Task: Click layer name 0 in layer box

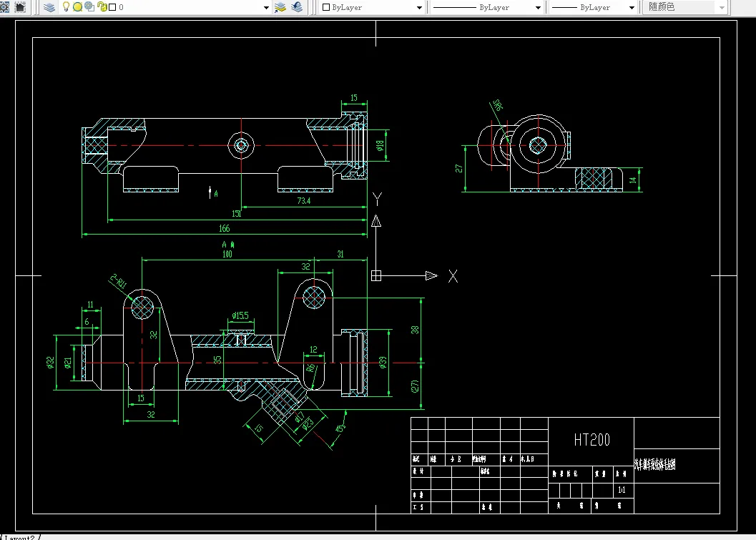Action: pos(121,7)
